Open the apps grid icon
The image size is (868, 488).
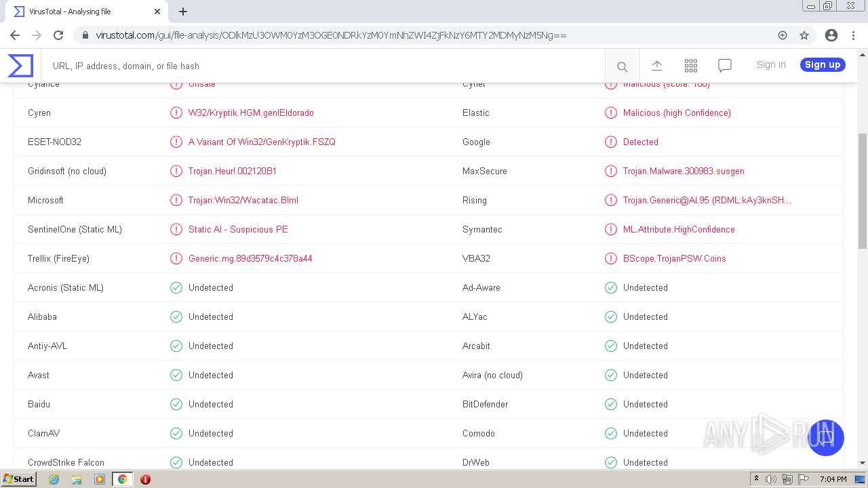click(691, 66)
